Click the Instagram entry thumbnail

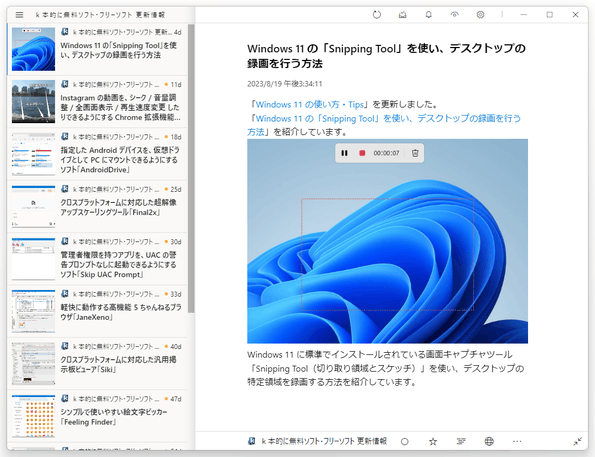33,102
